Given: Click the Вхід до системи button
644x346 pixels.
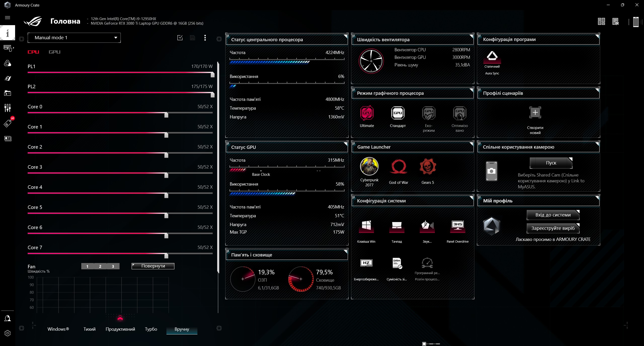Looking at the screenshot, I should 553,215.
